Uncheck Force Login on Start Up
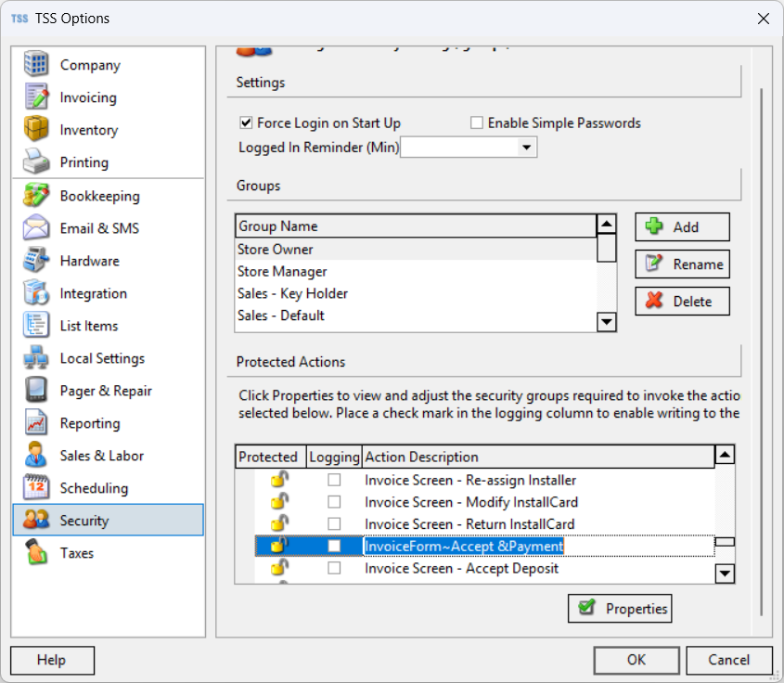Screen dimensions: 784x683 tap(246, 122)
